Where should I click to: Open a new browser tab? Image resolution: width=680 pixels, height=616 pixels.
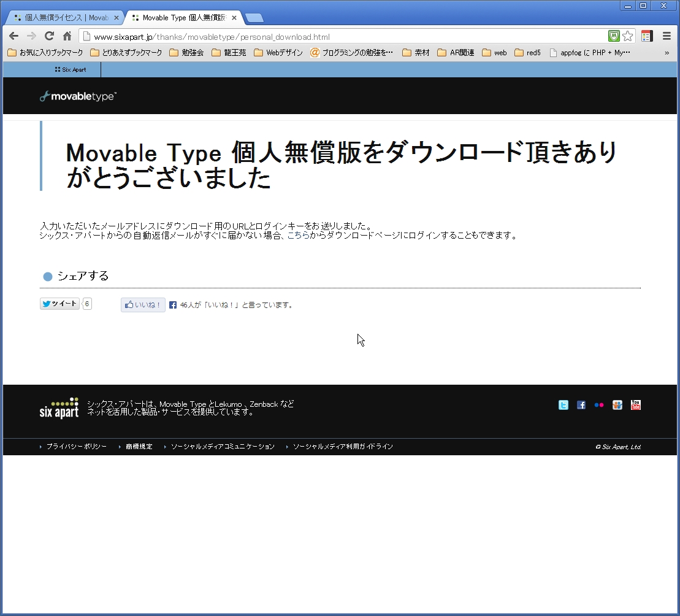(x=254, y=18)
